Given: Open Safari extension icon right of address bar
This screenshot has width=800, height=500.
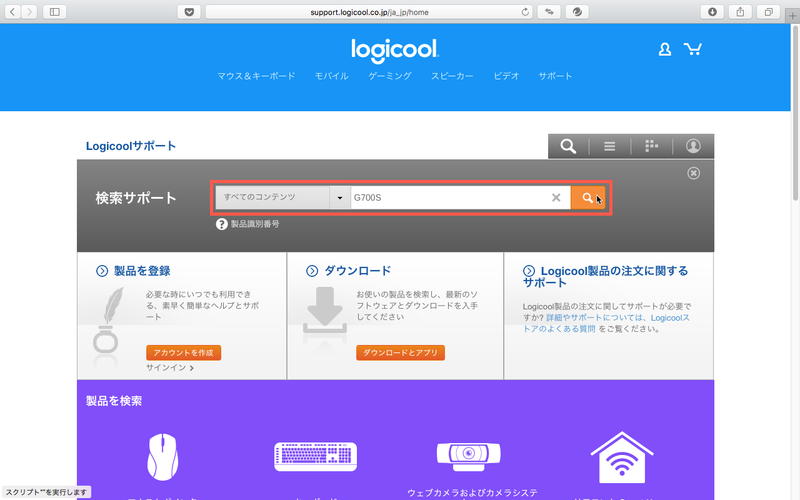Looking at the screenshot, I should (549, 12).
